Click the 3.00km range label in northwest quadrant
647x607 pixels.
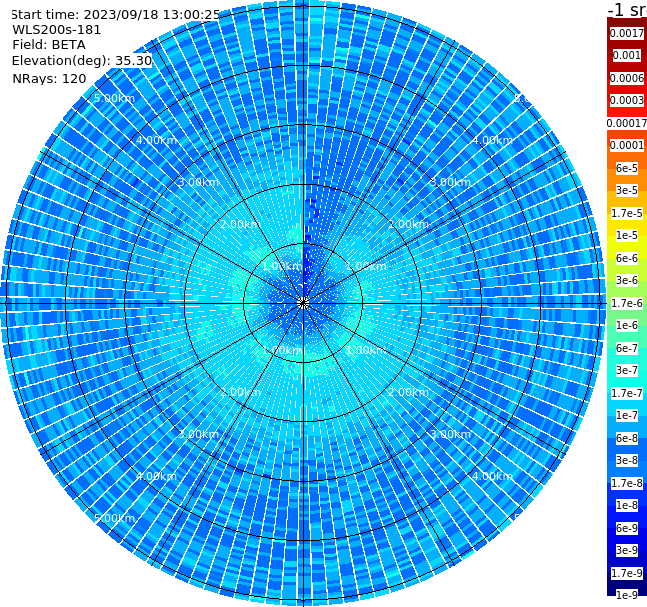pyautogui.click(x=198, y=182)
